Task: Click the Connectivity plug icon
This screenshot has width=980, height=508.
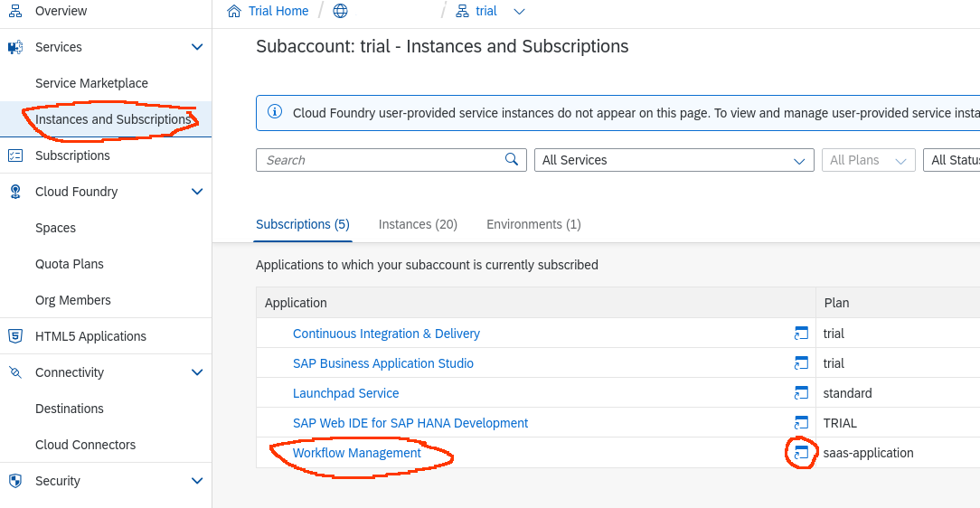Action: (x=15, y=372)
